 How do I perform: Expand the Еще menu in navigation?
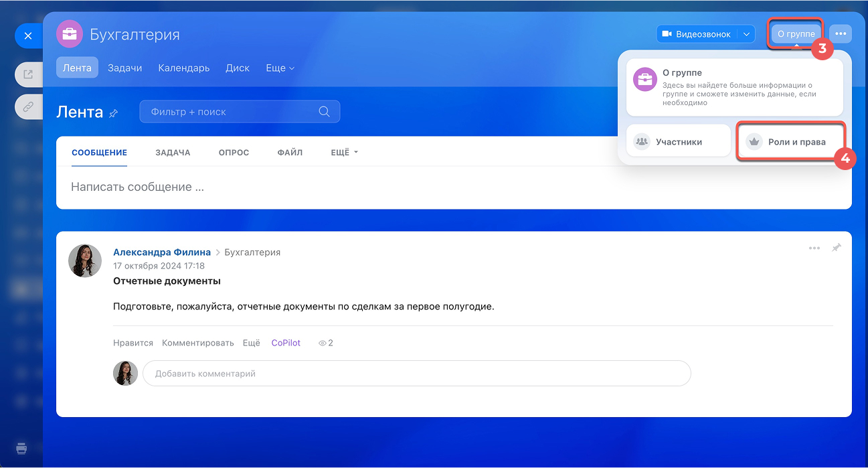[x=280, y=68]
